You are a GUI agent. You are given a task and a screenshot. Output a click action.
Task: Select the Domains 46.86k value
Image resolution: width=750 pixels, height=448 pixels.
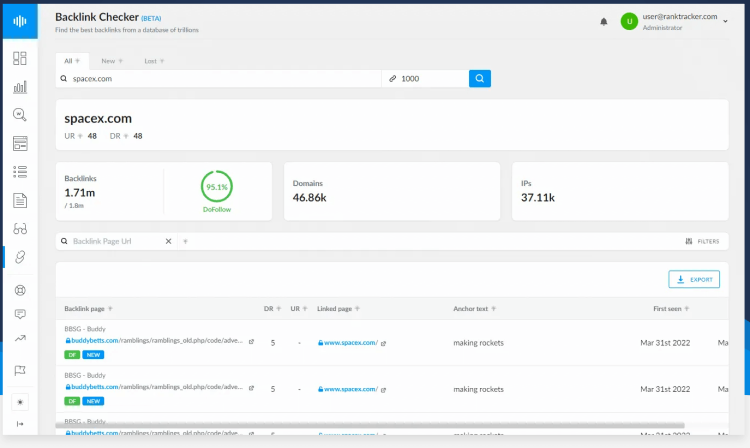[x=309, y=197]
